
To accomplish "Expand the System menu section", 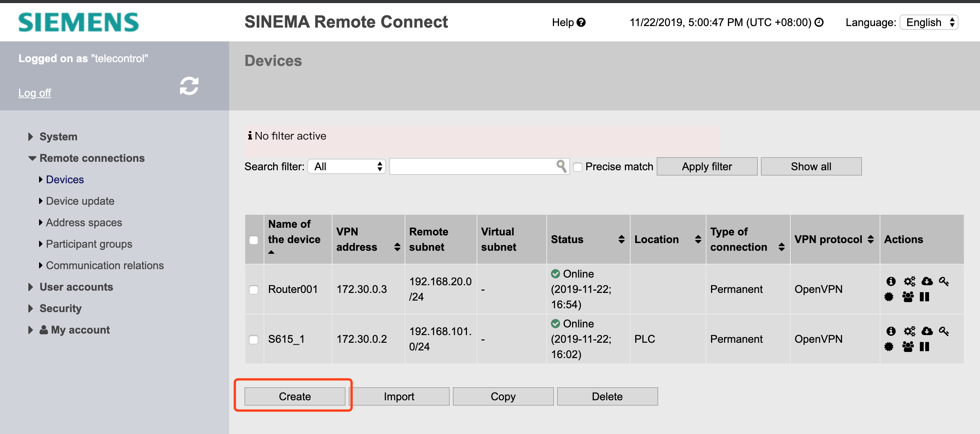I will tap(58, 136).
